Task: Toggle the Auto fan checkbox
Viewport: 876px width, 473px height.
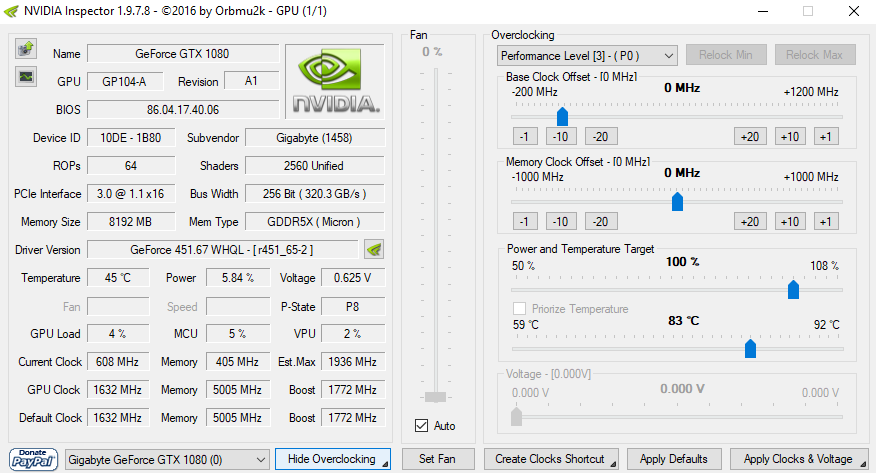Action: [422, 426]
